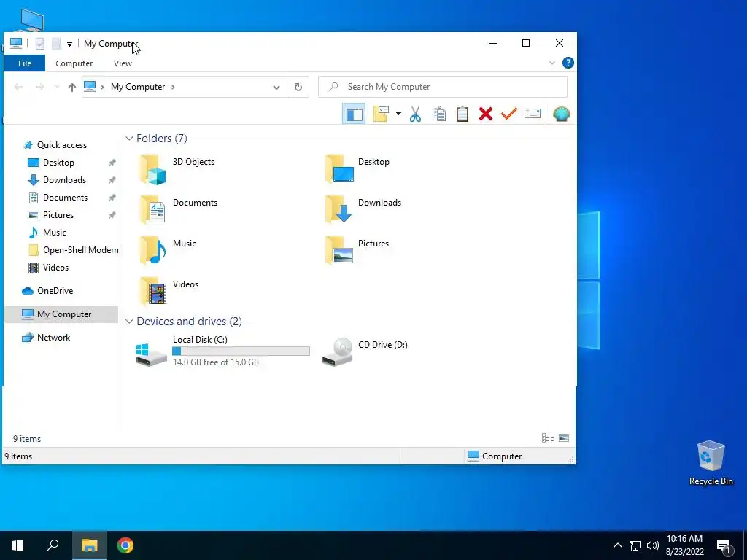This screenshot has width=747, height=560.
Task: Click the envelope Email icon
Action: [x=532, y=114]
